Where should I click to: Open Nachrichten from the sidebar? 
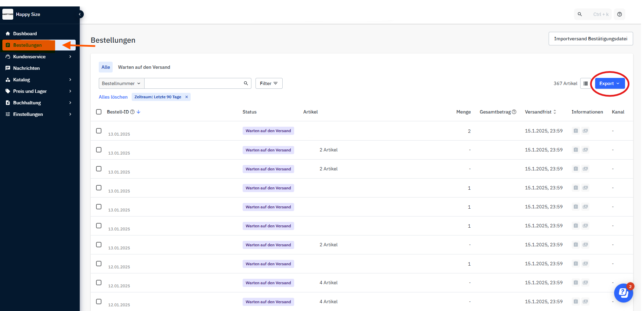point(26,68)
